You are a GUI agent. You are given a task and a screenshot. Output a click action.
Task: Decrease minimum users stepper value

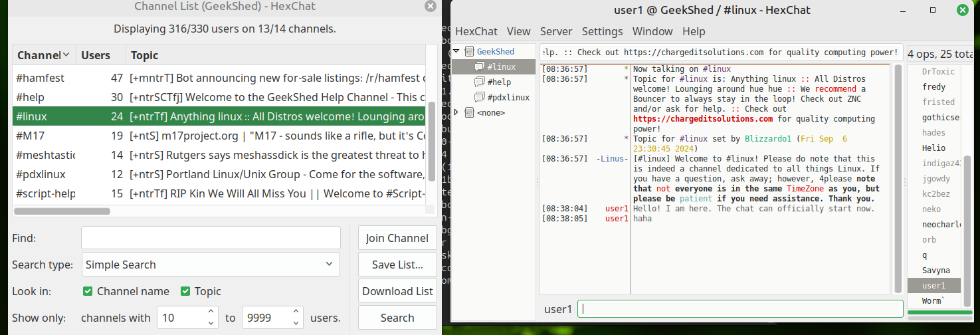(x=211, y=324)
